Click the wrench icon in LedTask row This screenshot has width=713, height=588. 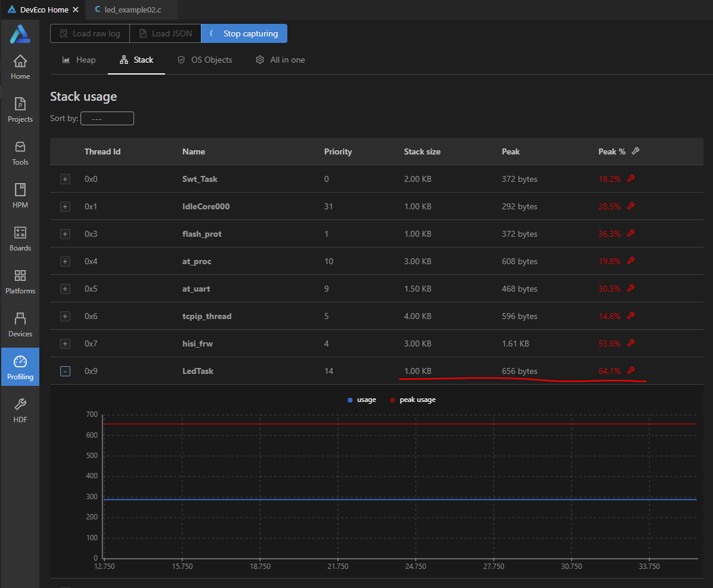click(x=631, y=371)
